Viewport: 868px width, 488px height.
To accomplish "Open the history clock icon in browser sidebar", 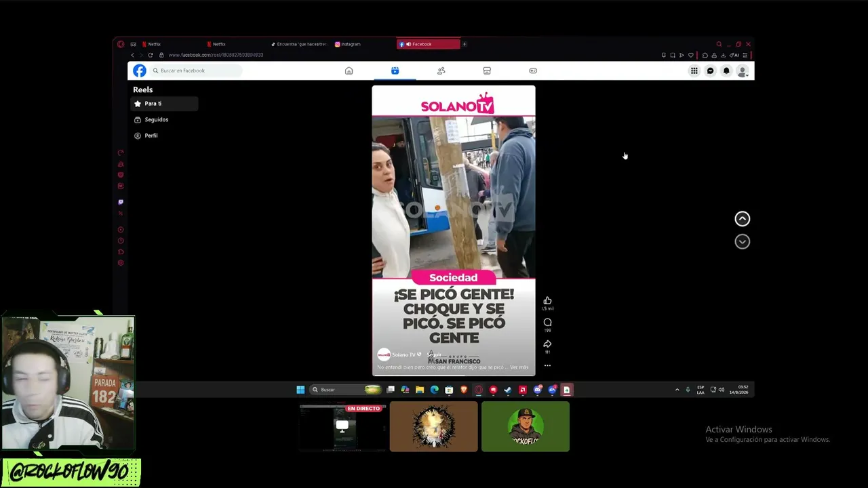I will point(121,241).
